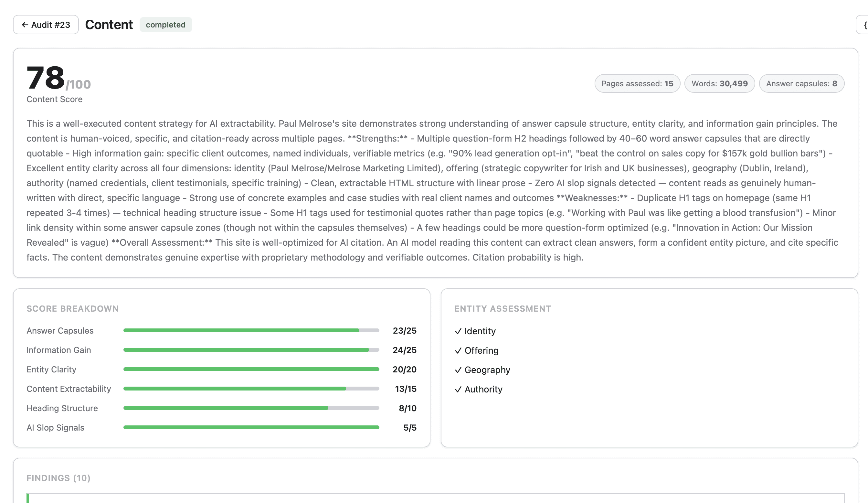This screenshot has width=868, height=503.
Task: Click the Geography checkmark icon
Action: click(x=458, y=370)
